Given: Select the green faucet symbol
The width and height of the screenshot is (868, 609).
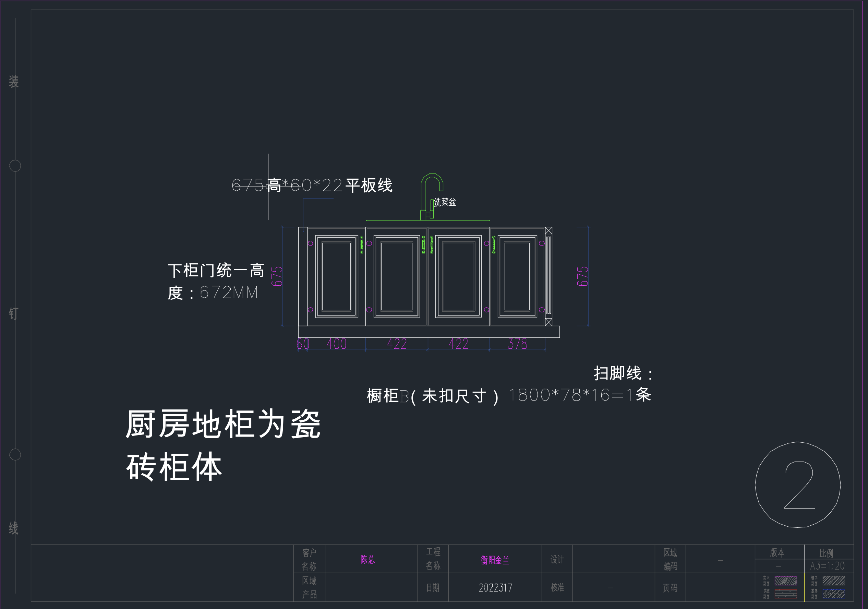Looking at the screenshot, I should tap(431, 197).
